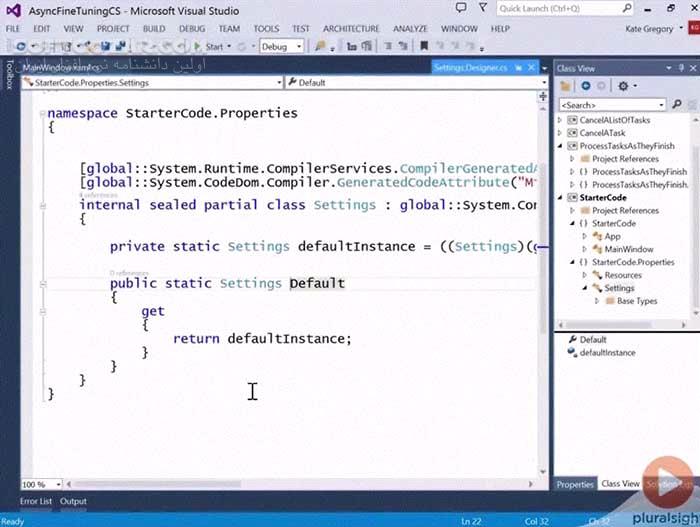
Task: Open the ANALYZE menu
Action: point(410,29)
